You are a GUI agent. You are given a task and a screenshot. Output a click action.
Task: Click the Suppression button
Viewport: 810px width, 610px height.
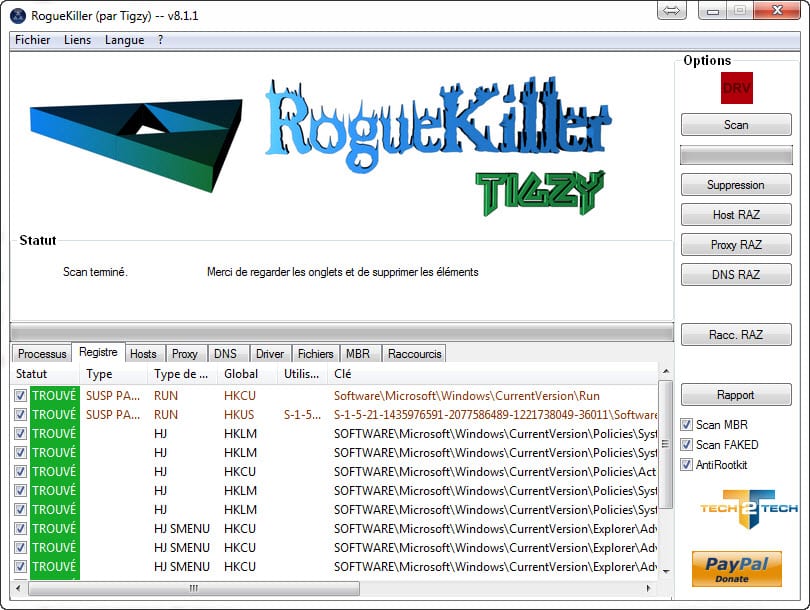736,185
